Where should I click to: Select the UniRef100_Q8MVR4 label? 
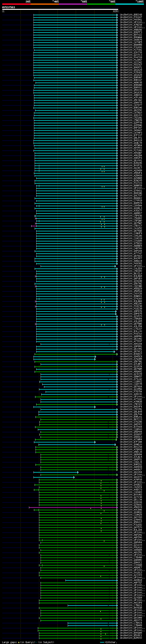[x=131, y=543]
